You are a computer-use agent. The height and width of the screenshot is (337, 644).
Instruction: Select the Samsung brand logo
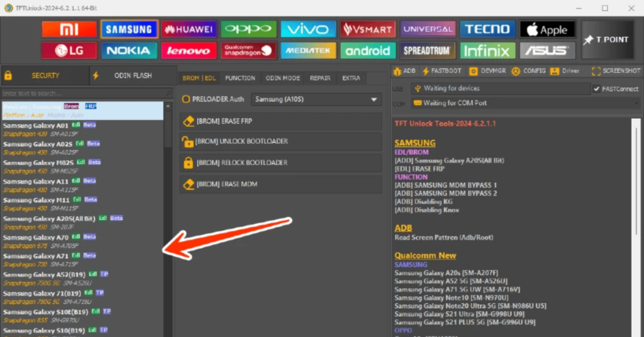point(129,29)
